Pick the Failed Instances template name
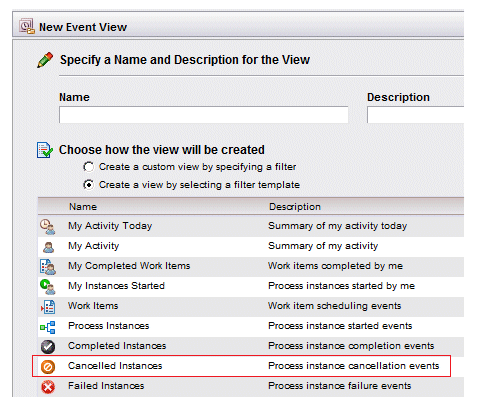Viewport: 477px width, 406px height. (106, 386)
